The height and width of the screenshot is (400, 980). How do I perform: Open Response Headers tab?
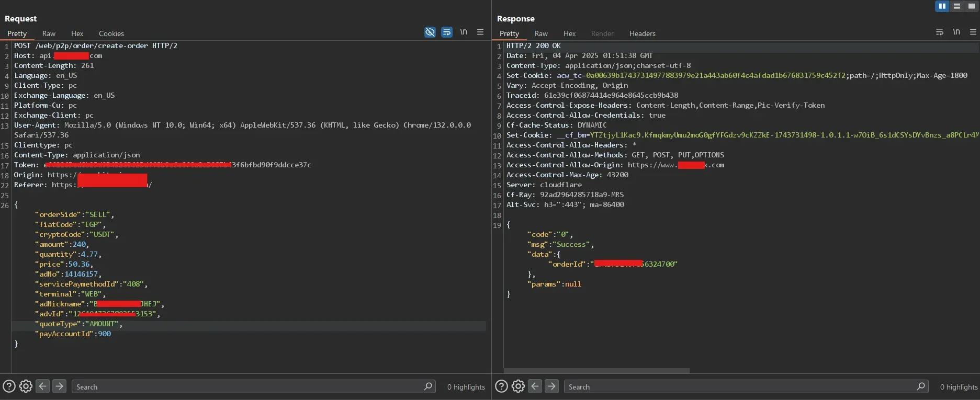tap(642, 33)
